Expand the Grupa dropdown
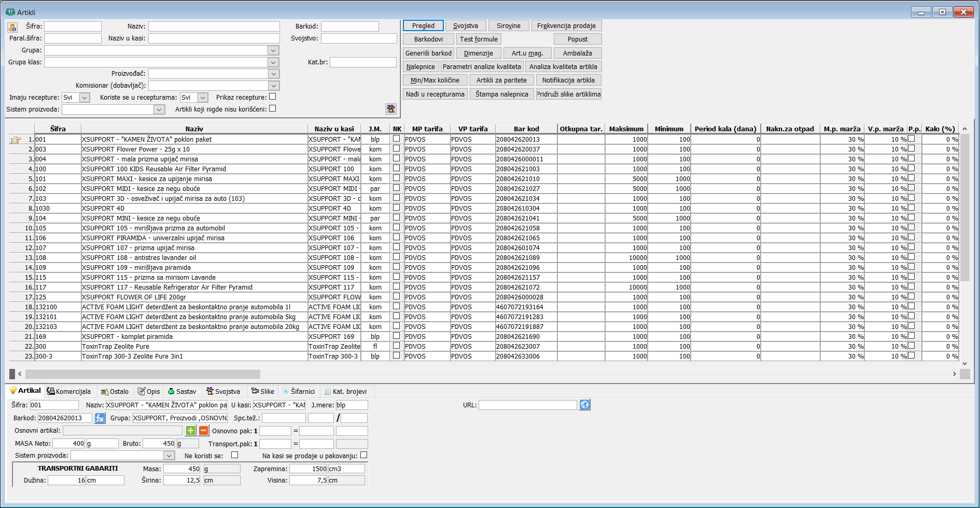This screenshot has height=508, width=980. coord(273,50)
